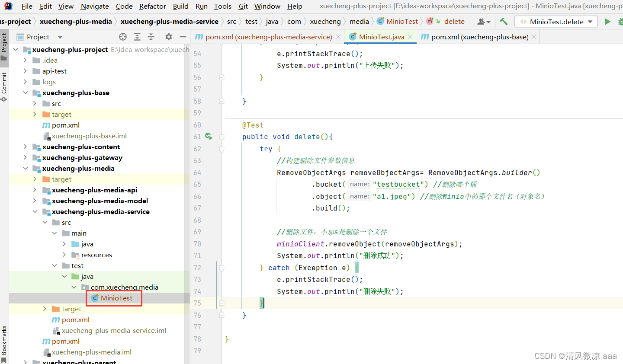Screen dimensions: 623x364
Task: Click the @Test annotation on line 60
Action: pyautogui.click(x=253, y=125)
